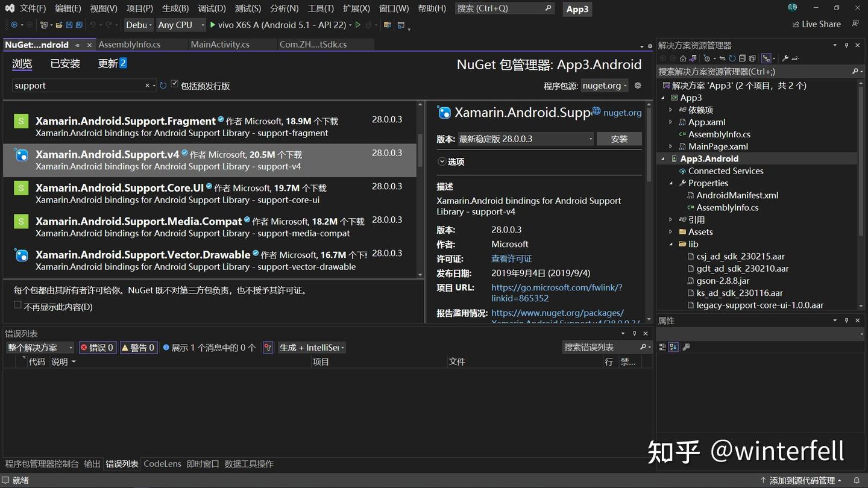Toggle the Warnings 0 filter button

(138, 348)
